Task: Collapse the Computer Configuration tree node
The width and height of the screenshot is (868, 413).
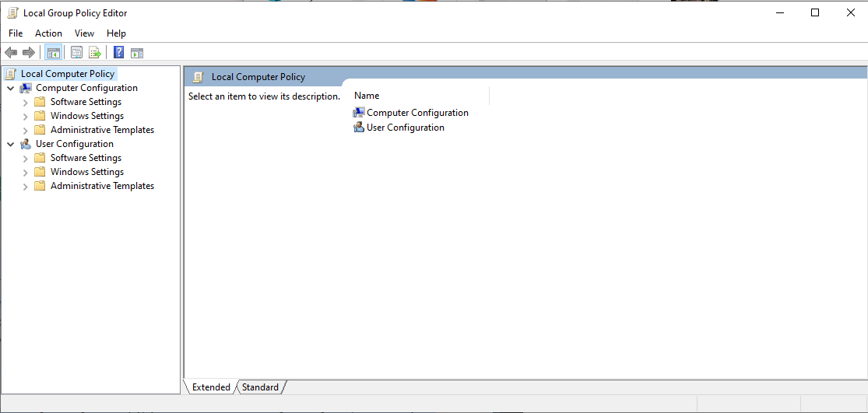Action: pyautogui.click(x=11, y=88)
